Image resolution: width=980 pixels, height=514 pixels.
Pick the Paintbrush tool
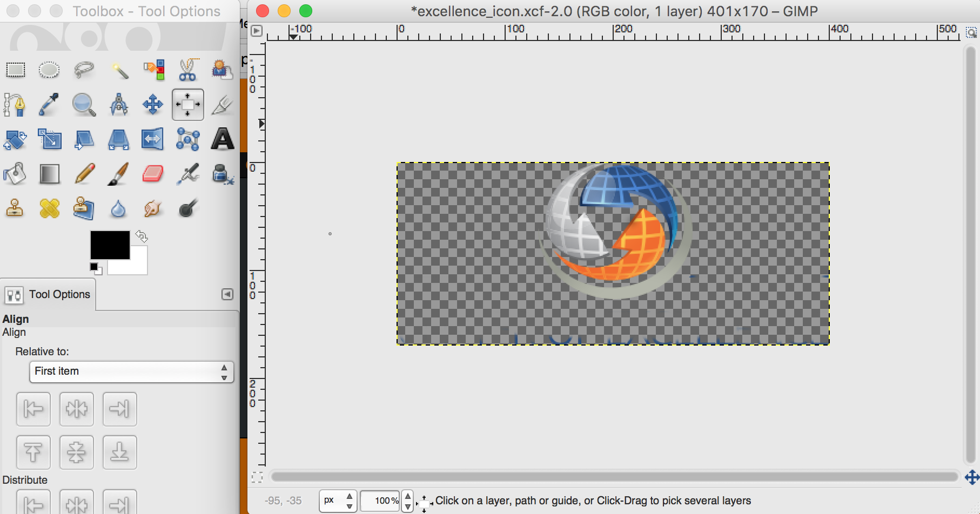tap(118, 174)
